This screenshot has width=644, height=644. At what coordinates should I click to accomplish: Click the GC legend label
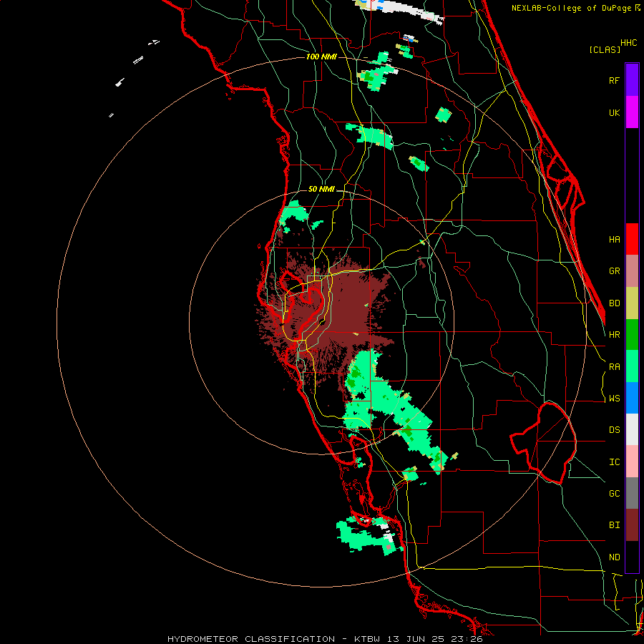coord(615,494)
